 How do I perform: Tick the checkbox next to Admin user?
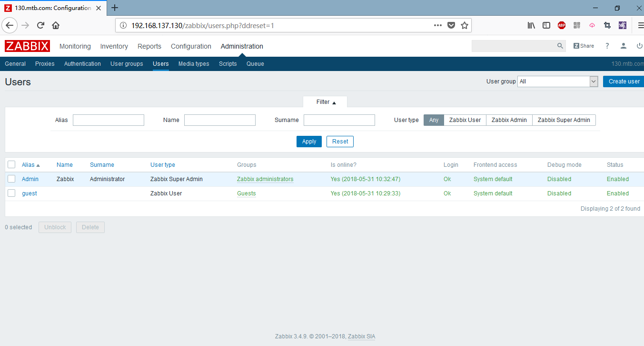11,179
